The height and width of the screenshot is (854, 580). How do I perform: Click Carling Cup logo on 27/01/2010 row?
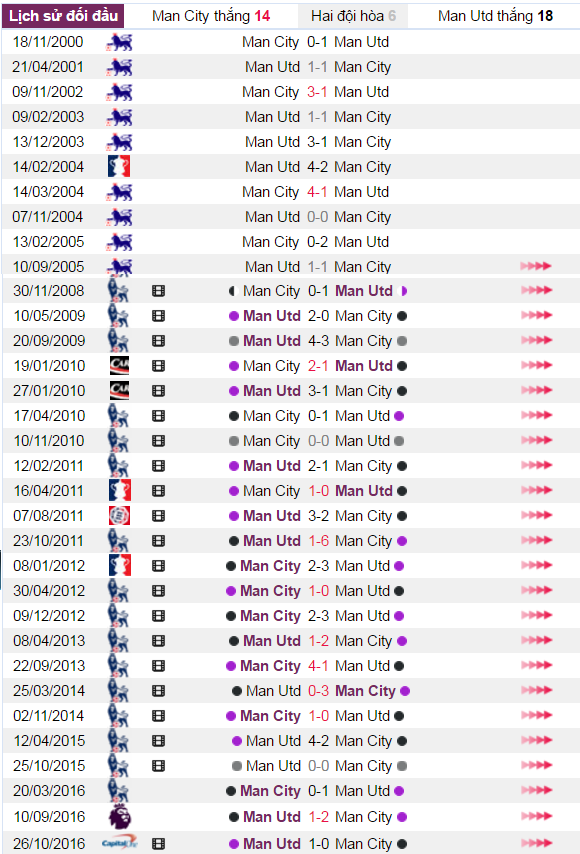[119, 391]
